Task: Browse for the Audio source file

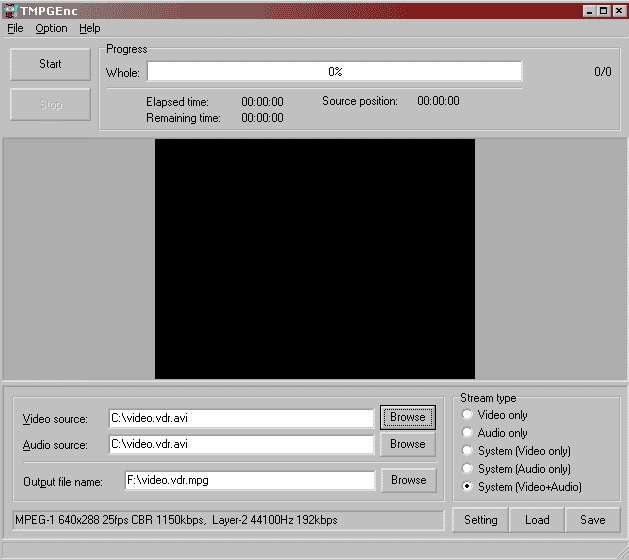Action: click(x=408, y=444)
